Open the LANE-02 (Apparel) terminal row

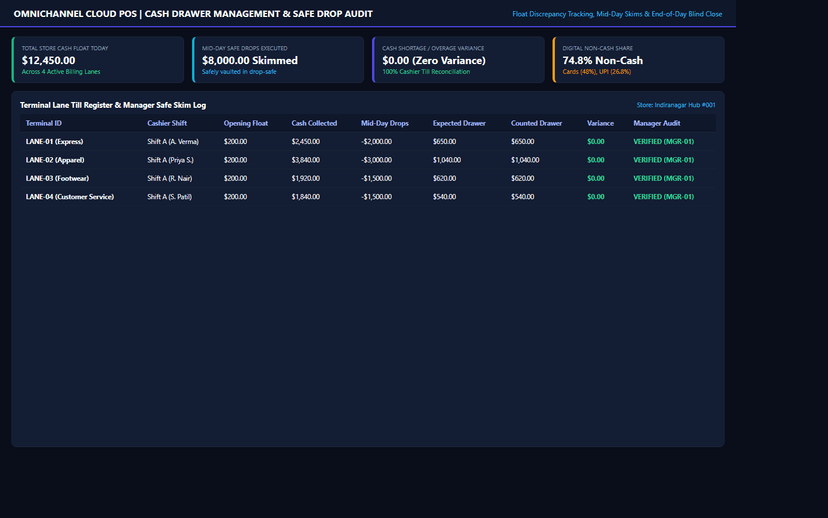[x=368, y=160]
